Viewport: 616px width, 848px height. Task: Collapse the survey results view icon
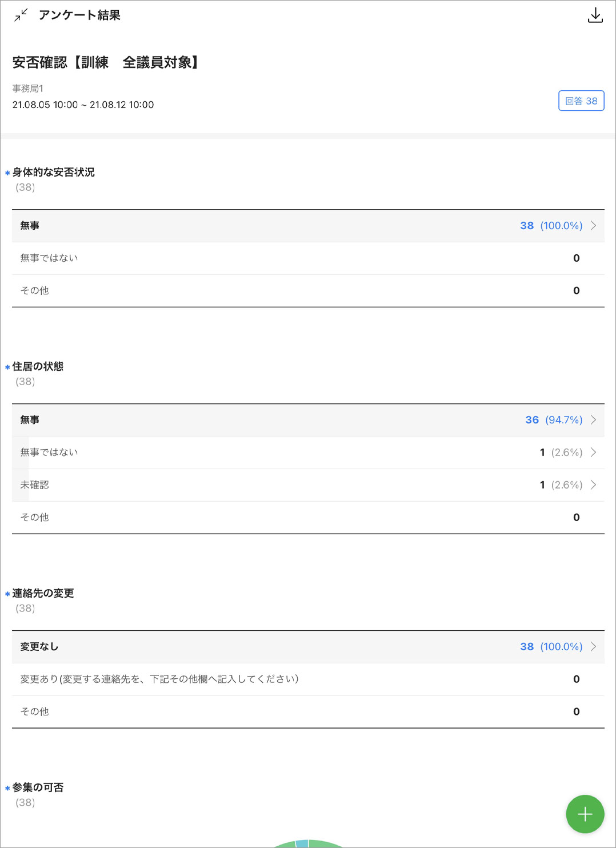coord(21,15)
